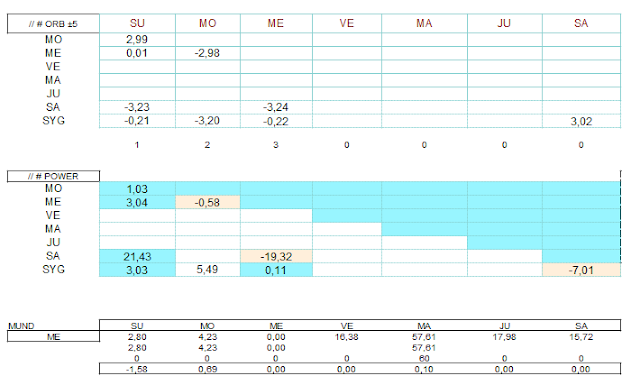This screenshot has width=622, height=376.
Task: Select the SA row label in the POWER table
Action: [x=53, y=256]
